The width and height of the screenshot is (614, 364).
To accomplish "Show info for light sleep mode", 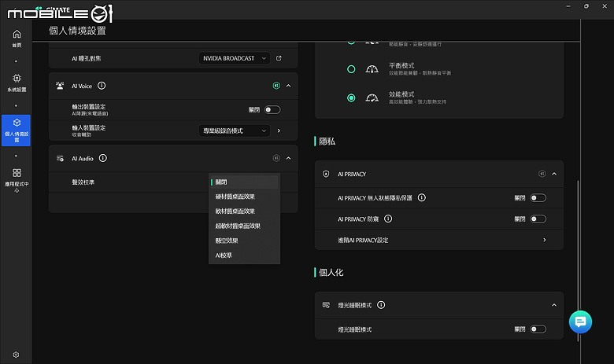I will click(381, 304).
